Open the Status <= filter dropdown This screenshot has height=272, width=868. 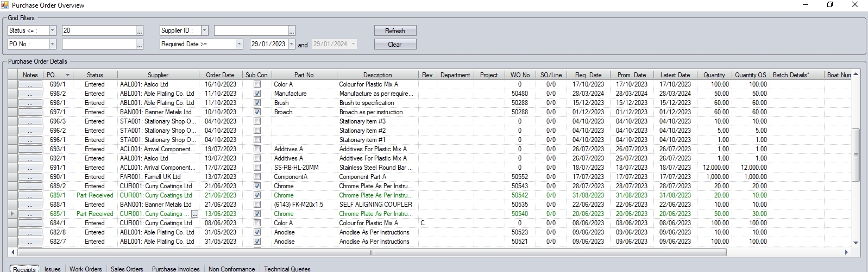[x=52, y=30]
